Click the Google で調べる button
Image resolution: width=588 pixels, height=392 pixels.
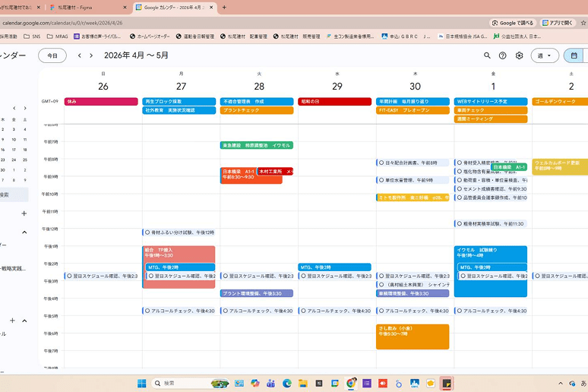coord(513,23)
